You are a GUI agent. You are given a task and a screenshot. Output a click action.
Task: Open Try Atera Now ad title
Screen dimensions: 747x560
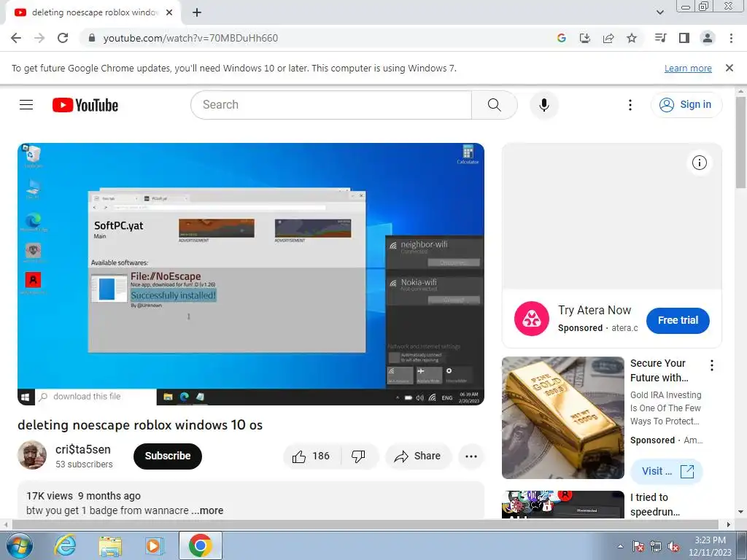[595, 310]
